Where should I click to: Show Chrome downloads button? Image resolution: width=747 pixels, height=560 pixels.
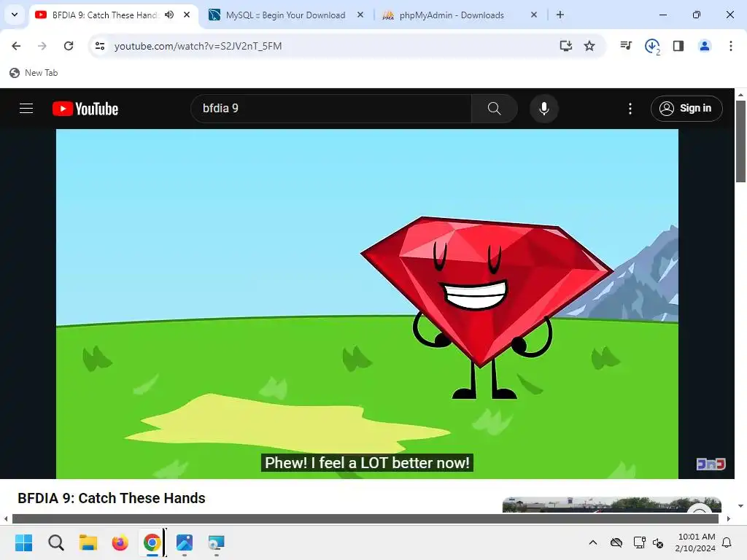tap(652, 46)
